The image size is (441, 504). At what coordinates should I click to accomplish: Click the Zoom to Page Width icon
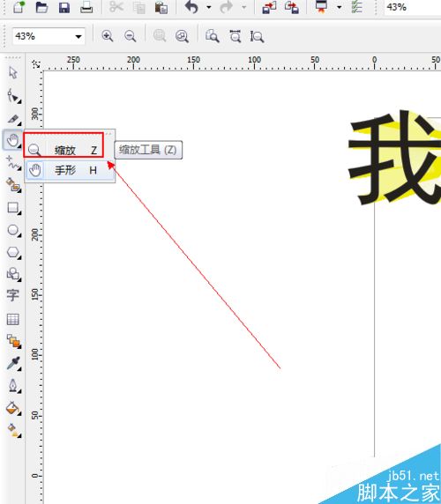point(235,36)
